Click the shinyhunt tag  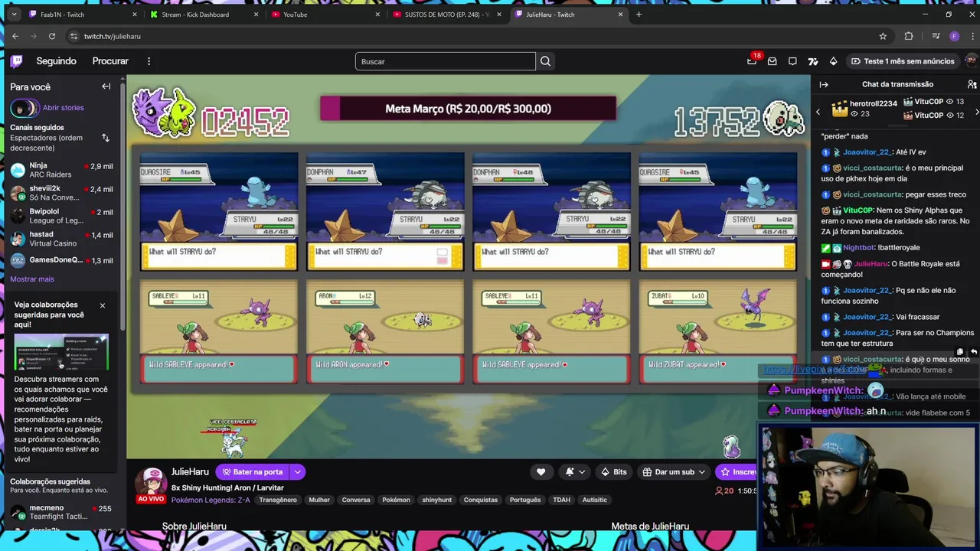pyautogui.click(x=437, y=500)
